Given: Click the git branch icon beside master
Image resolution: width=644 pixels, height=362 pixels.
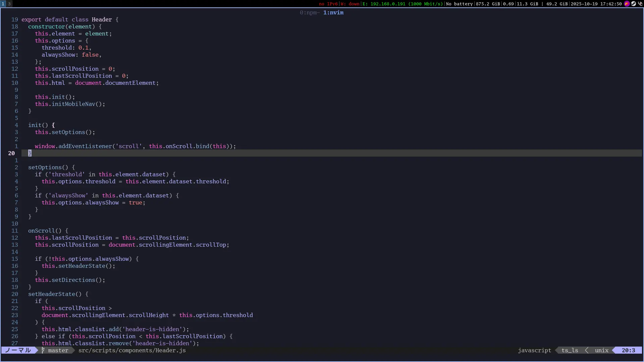Looking at the screenshot, I should pyautogui.click(x=43, y=350).
